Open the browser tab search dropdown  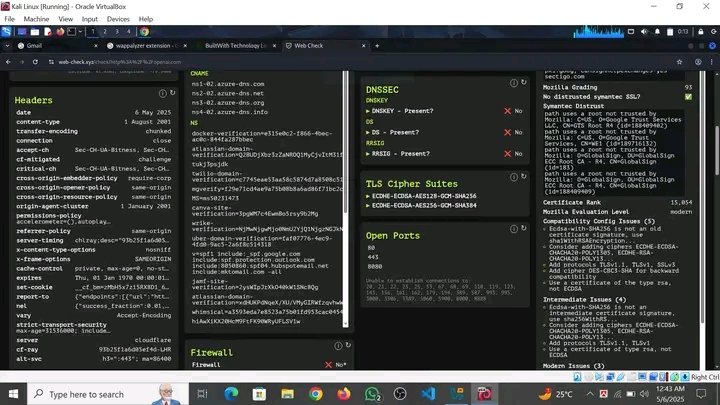coord(7,46)
